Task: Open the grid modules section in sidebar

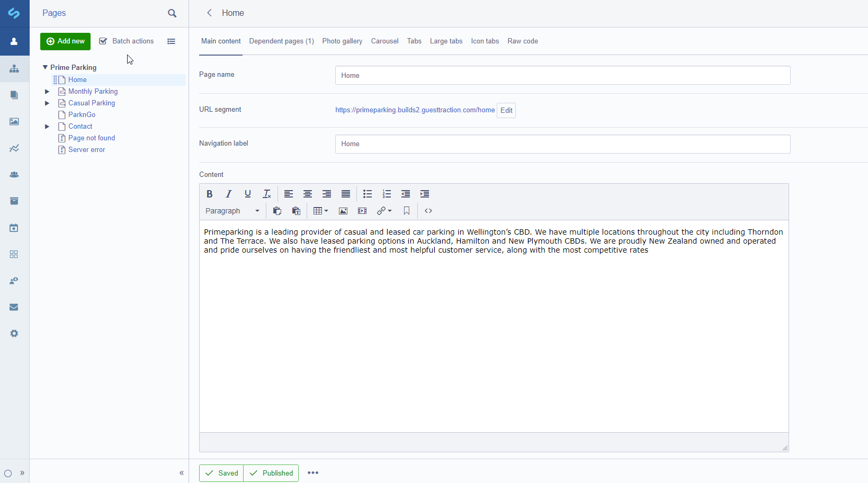Action: coord(14,254)
